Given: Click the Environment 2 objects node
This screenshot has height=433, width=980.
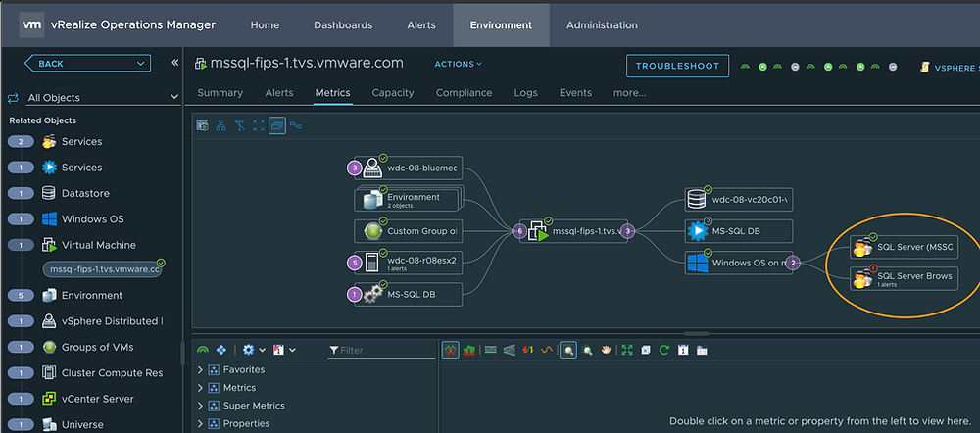Looking at the screenshot, I should (x=407, y=200).
